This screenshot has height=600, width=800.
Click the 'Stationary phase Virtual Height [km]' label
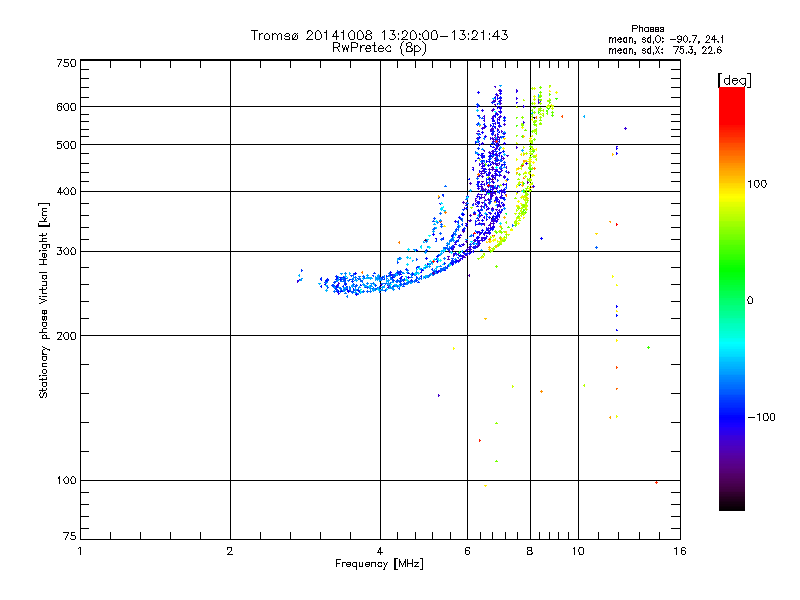(44, 300)
